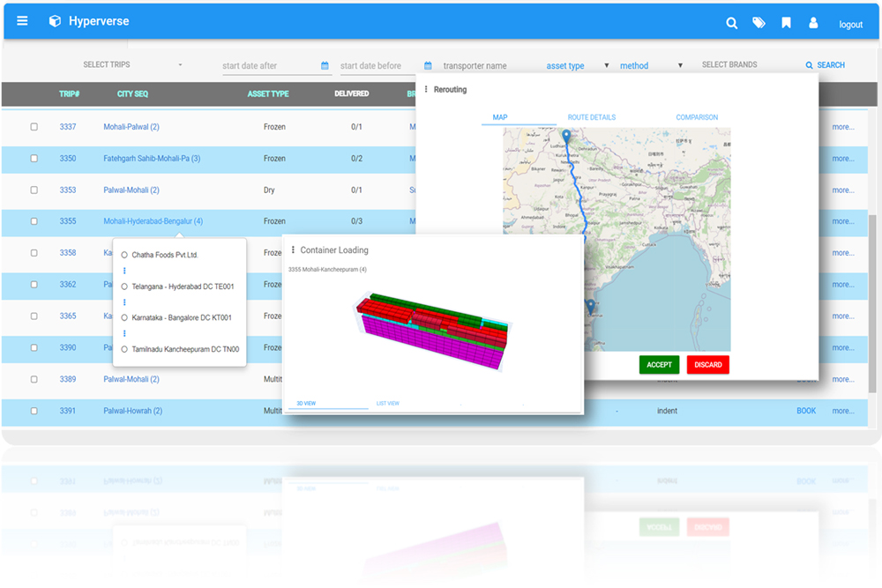The width and height of the screenshot is (882, 588).
Task: Select Chatha Foods Pvt.Ltd. radio option
Action: pos(124,255)
